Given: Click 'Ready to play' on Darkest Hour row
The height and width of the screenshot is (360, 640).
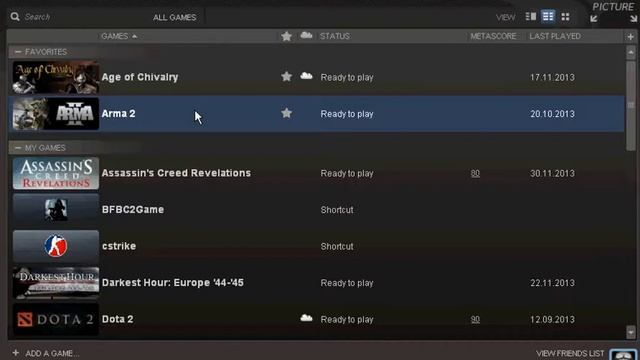Looking at the screenshot, I should click(x=347, y=283).
